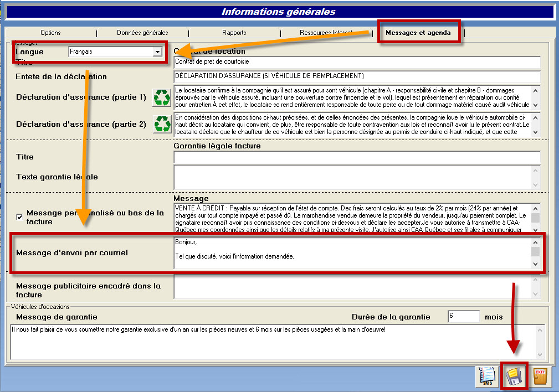Open the Options tab
The image size is (559, 392).
[x=50, y=33]
